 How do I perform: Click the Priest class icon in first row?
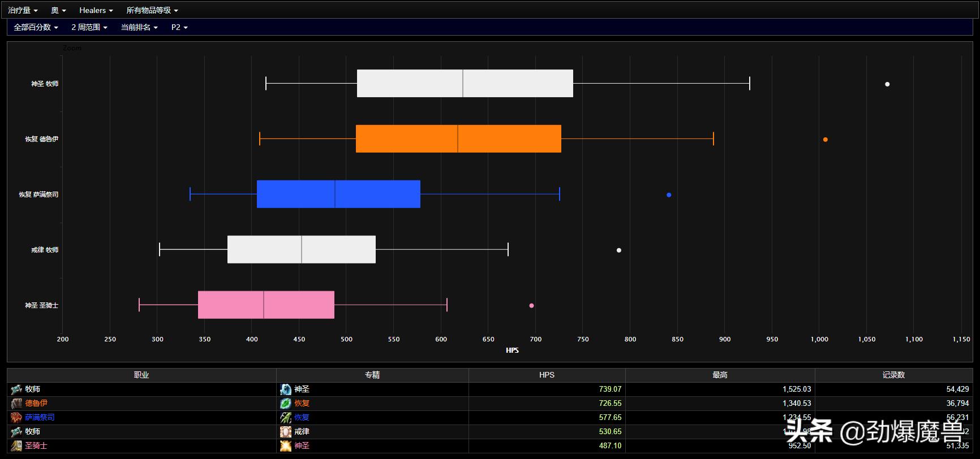pos(16,389)
